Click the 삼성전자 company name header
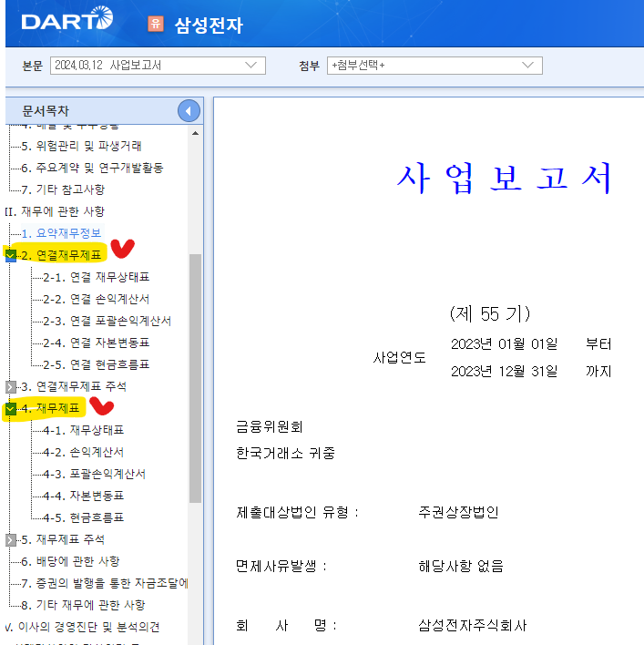The width and height of the screenshot is (644, 645). tap(209, 26)
